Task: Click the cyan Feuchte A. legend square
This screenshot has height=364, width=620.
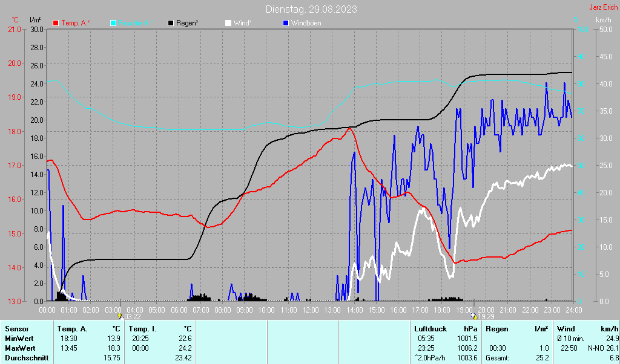Action: click(113, 23)
